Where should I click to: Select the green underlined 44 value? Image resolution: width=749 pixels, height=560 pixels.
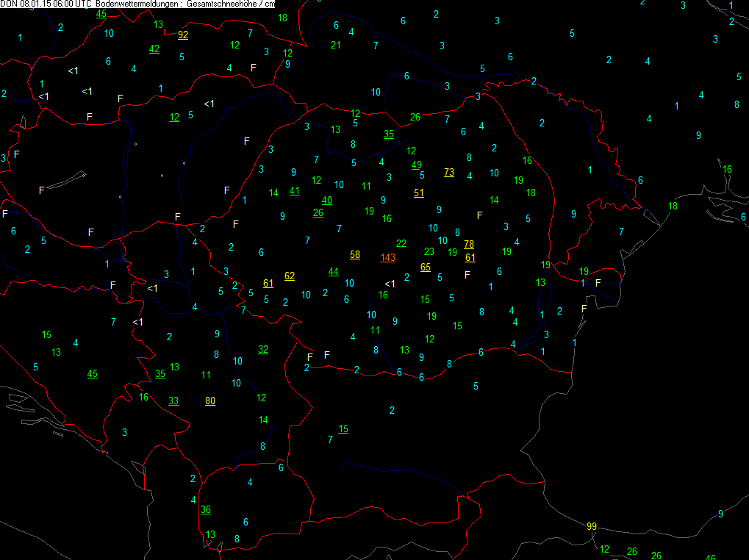[334, 272]
